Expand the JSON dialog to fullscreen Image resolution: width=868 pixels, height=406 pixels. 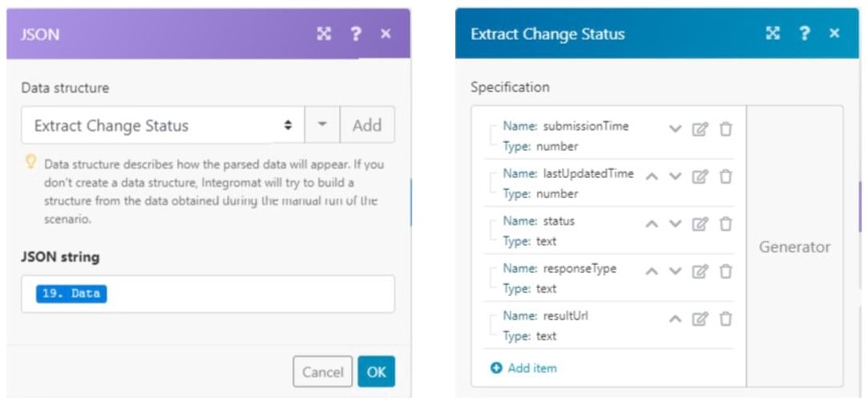coord(324,34)
